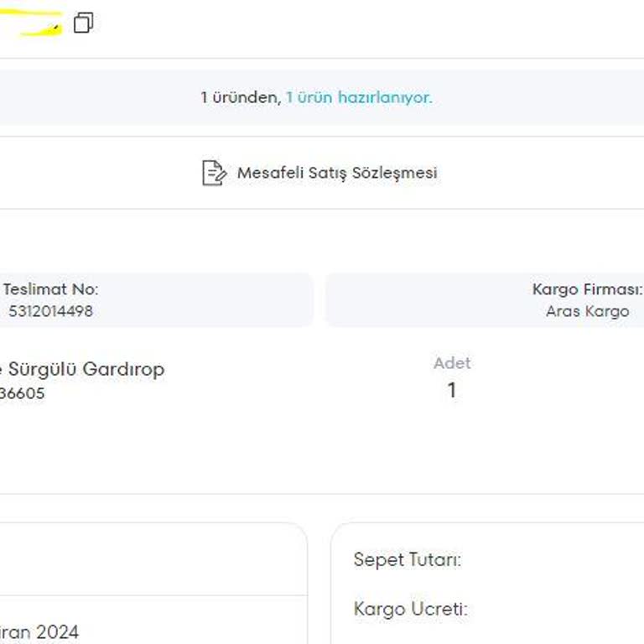Viewport: 644px width, 644px height.
Task: Select the Aras Kargo carrier text
Action: pos(587,311)
